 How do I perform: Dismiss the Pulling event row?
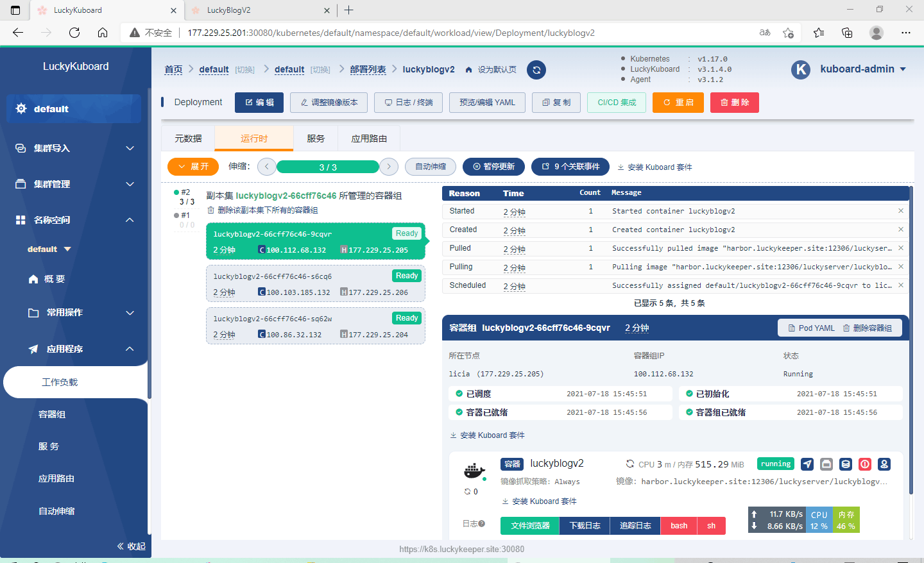pos(901,267)
